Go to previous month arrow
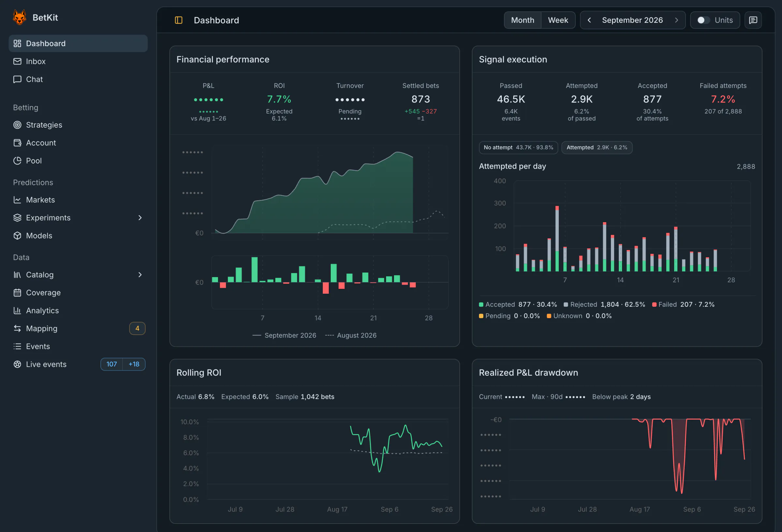782x532 pixels. pyautogui.click(x=589, y=20)
